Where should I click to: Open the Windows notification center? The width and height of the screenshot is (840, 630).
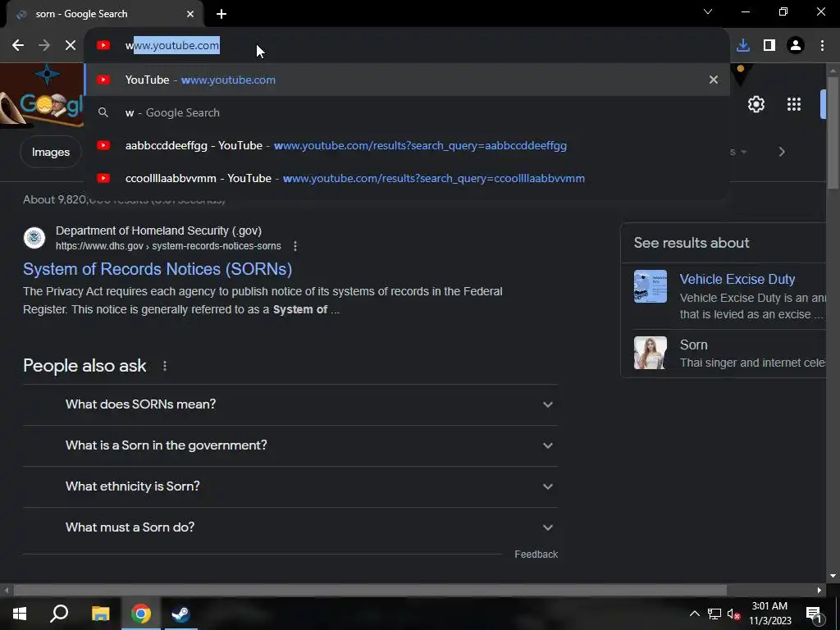pyautogui.click(x=814, y=614)
